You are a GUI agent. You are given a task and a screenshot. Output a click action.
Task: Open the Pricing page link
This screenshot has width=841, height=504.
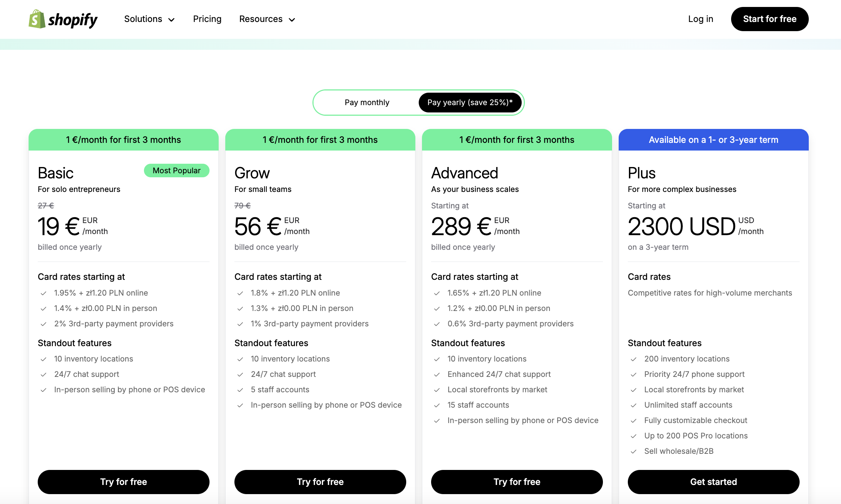207,19
